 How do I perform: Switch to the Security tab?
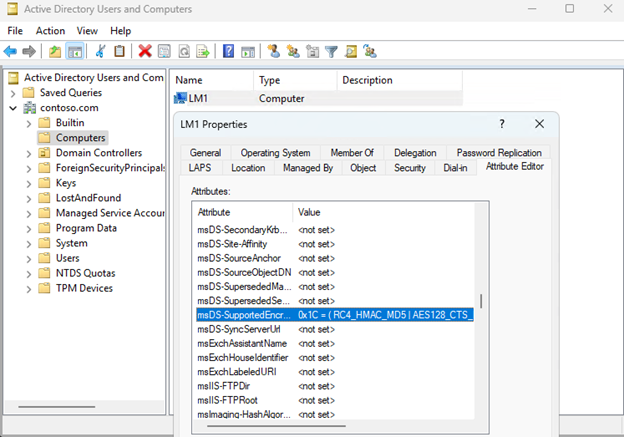click(409, 168)
